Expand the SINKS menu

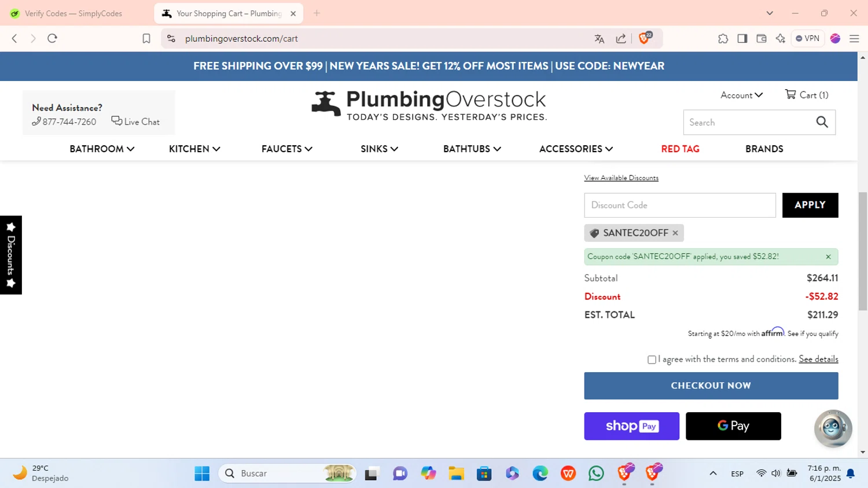(380, 149)
